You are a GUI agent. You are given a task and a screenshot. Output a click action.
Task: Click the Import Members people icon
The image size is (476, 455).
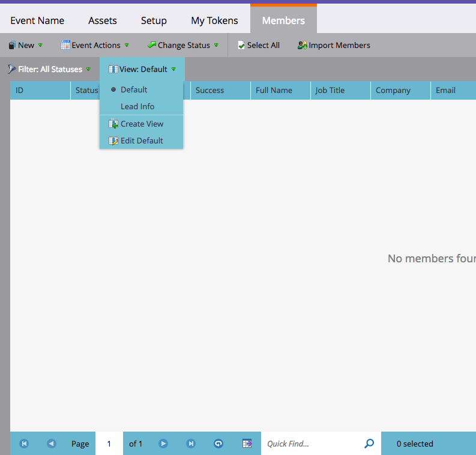pyautogui.click(x=303, y=45)
